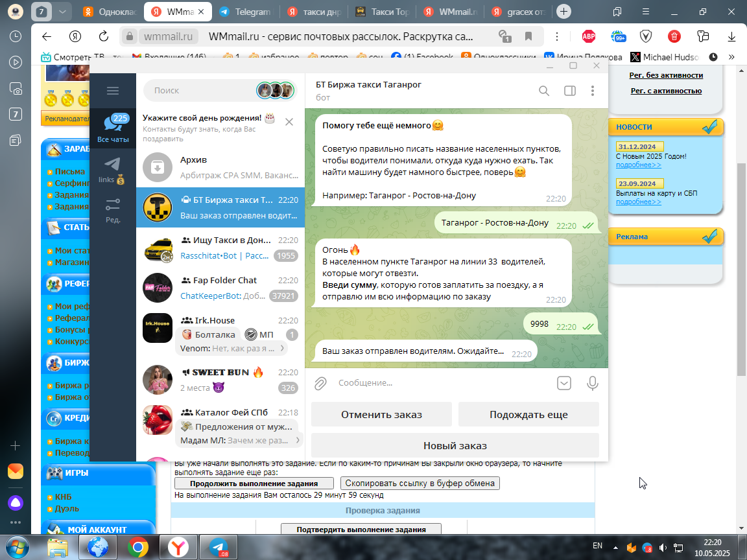Open Irk.House group chat
The height and width of the screenshot is (560, 747).
click(x=220, y=334)
